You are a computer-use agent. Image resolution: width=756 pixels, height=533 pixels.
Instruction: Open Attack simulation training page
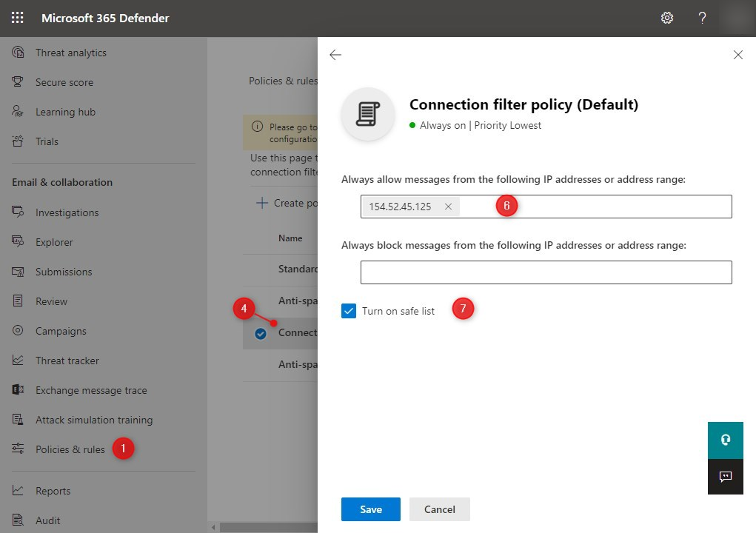click(x=93, y=420)
